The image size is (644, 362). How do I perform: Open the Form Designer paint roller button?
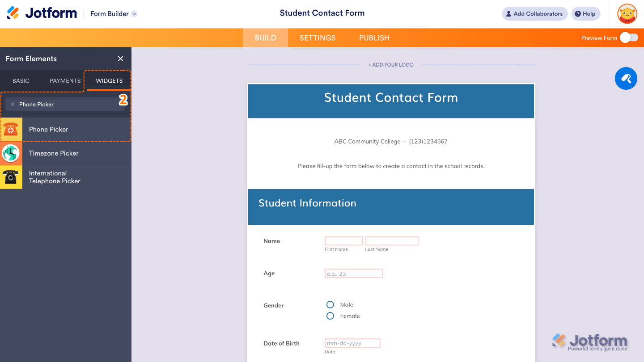point(626,79)
